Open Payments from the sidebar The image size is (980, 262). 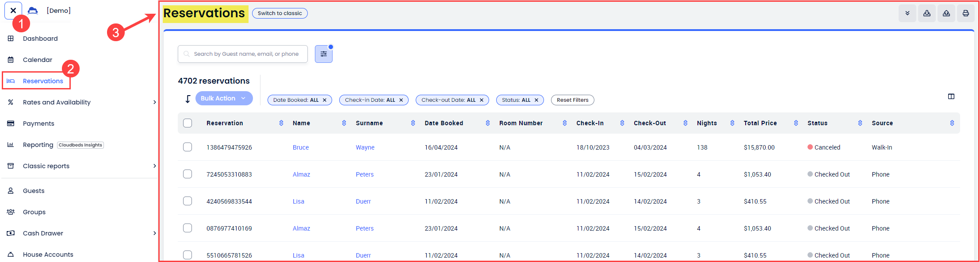pyautogui.click(x=38, y=123)
